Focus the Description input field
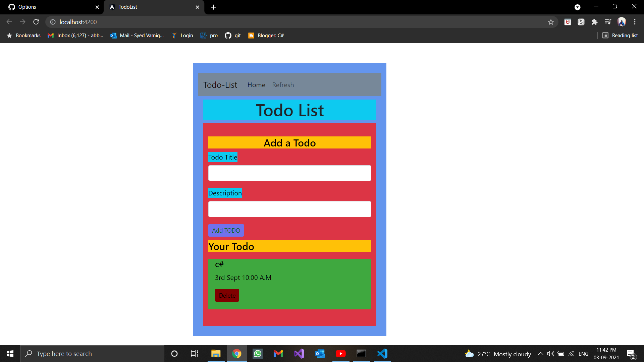 pyautogui.click(x=290, y=209)
